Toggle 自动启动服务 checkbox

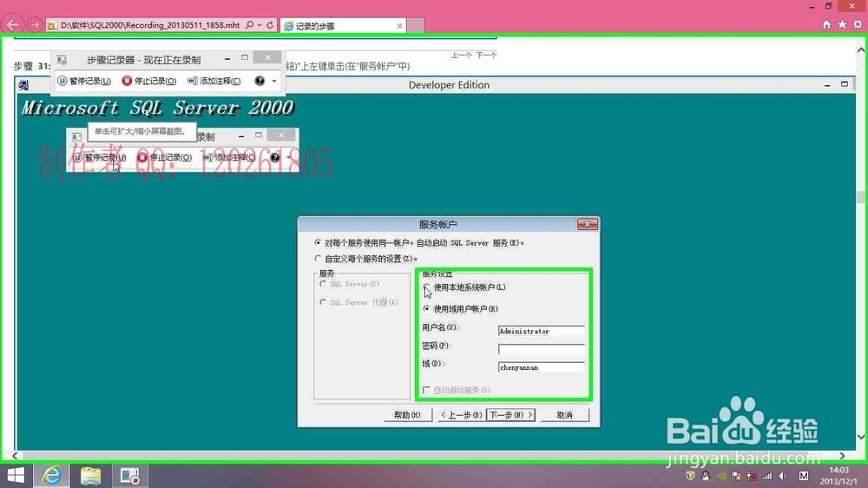(426, 390)
